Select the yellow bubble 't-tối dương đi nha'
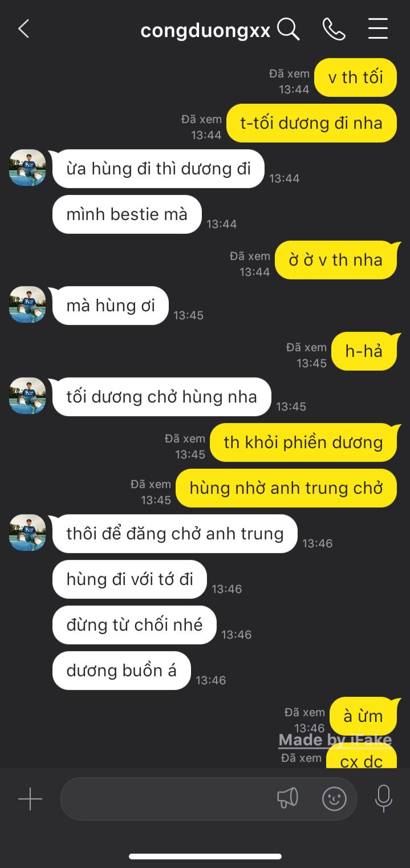Image resolution: width=410 pixels, height=868 pixels. 311,123
